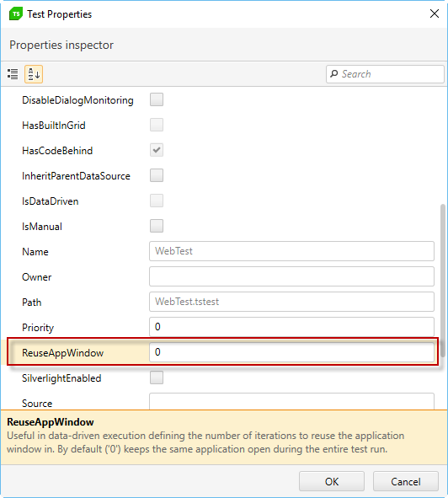Select the HasBuiltInGrid property label
Screen dimensions: 448x498
[53, 126]
